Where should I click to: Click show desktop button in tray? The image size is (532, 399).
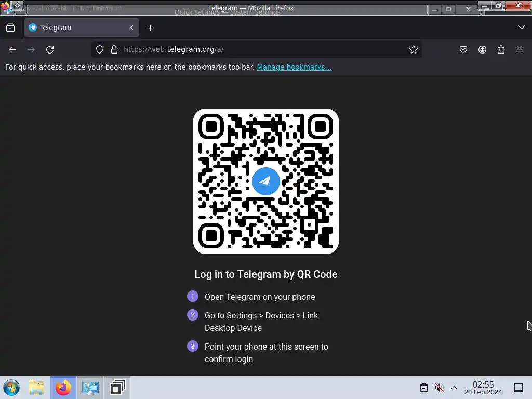(x=518, y=388)
